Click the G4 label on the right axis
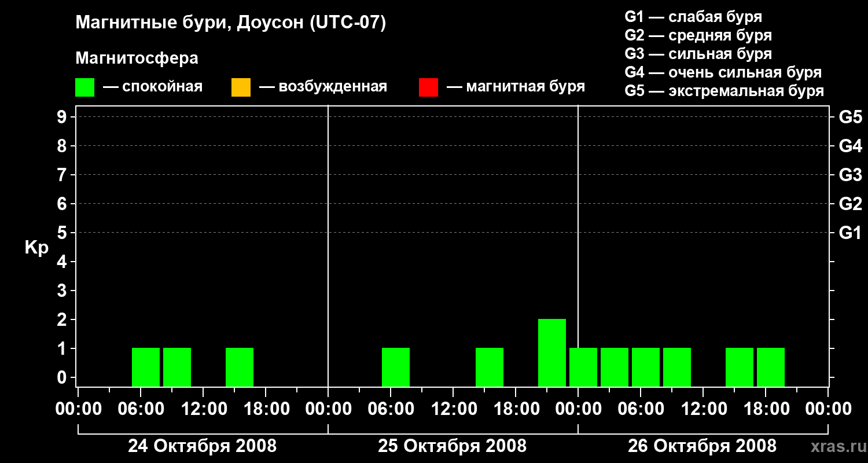 click(851, 146)
